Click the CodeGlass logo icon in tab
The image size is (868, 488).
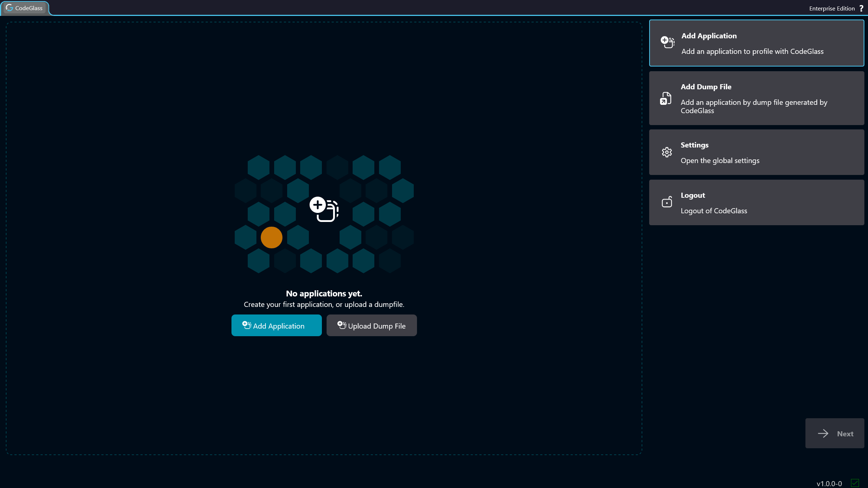(x=9, y=8)
